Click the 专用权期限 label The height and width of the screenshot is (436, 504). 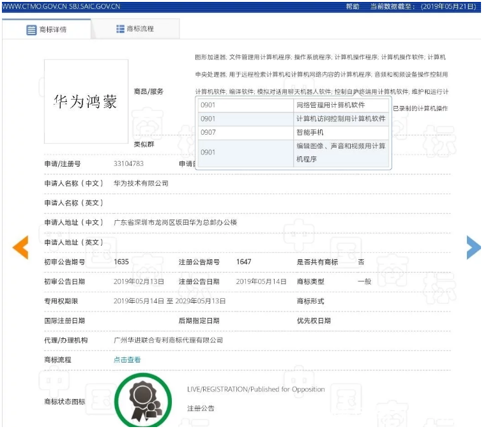[x=61, y=301]
